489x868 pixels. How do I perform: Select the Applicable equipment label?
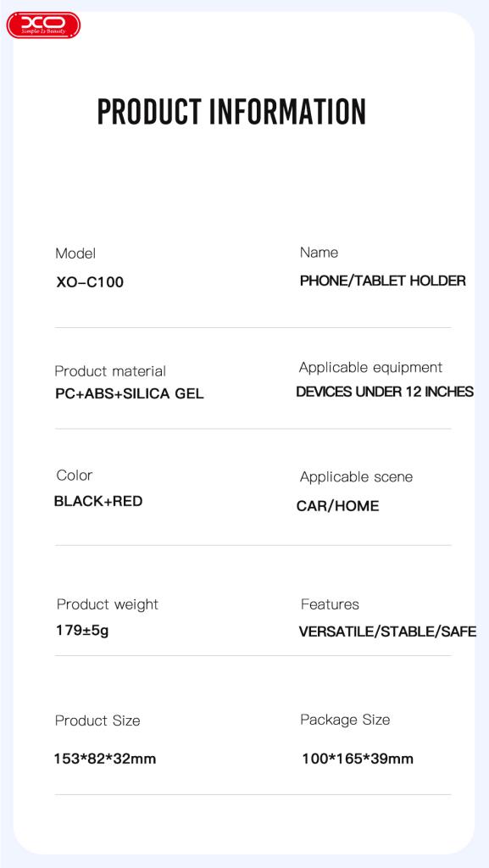pyautogui.click(x=370, y=368)
